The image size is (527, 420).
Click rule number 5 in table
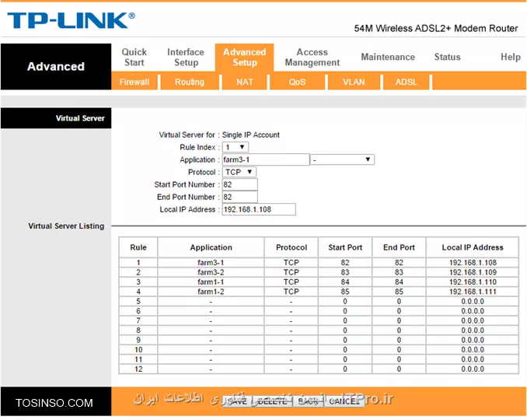point(138,302)
